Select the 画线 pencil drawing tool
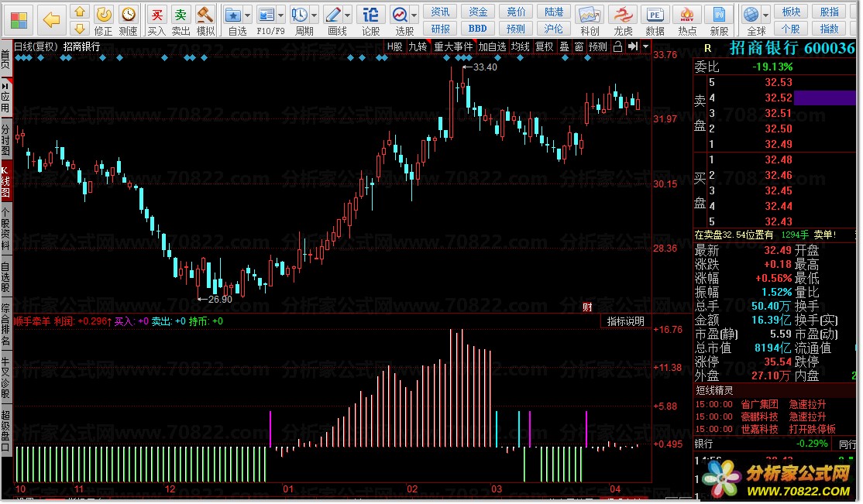863x504 pixels. 333,15
